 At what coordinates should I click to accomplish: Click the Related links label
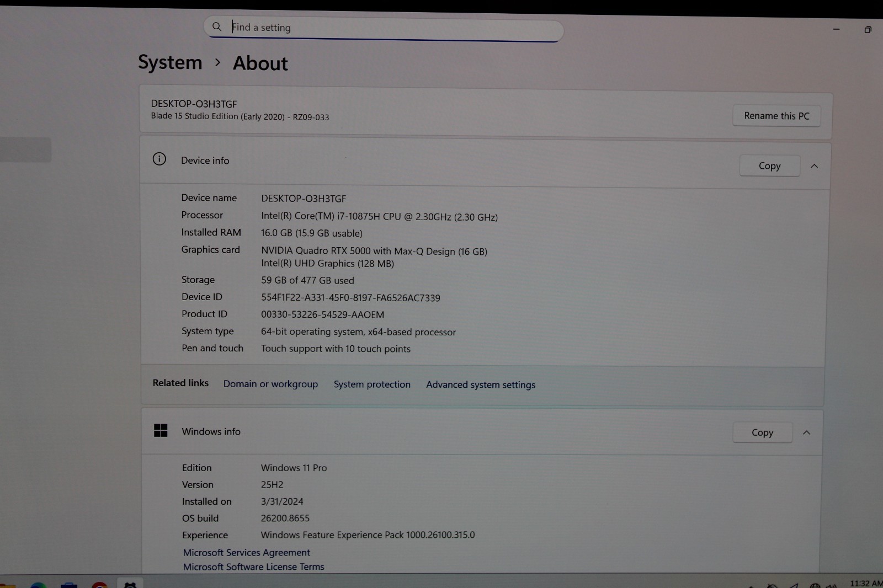point(180,383)
